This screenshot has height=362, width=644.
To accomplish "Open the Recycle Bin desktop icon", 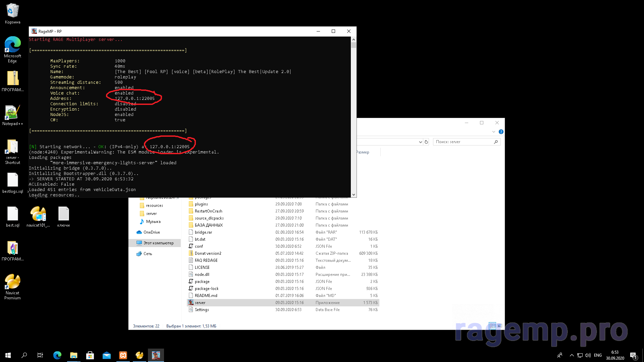I will click(x=12, y=13).
